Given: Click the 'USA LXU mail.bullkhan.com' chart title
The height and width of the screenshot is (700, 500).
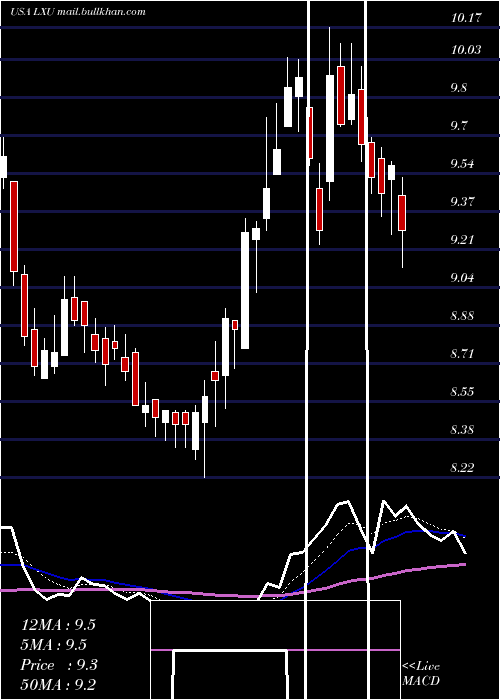Looking at the screenshot, I should click(78, 12).
